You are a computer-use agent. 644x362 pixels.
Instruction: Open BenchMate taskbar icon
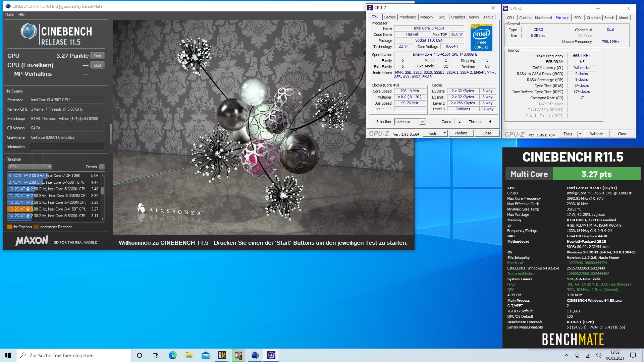coord(222,355)
